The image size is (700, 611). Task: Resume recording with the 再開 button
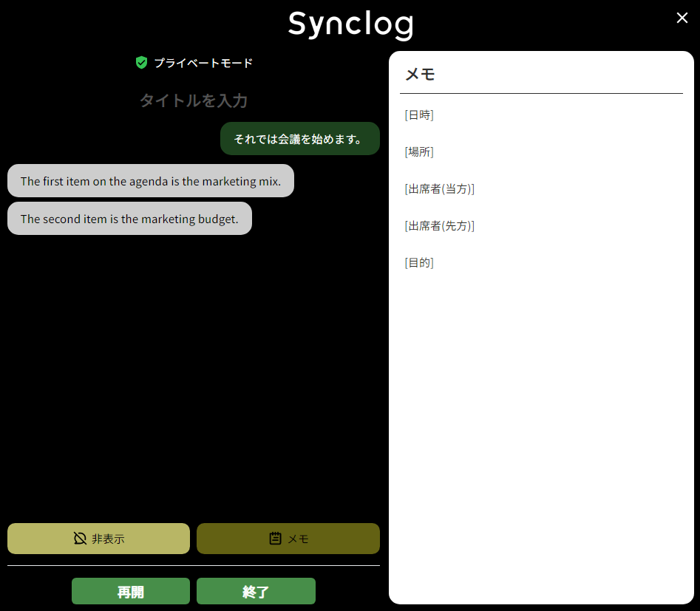[131, 591]
